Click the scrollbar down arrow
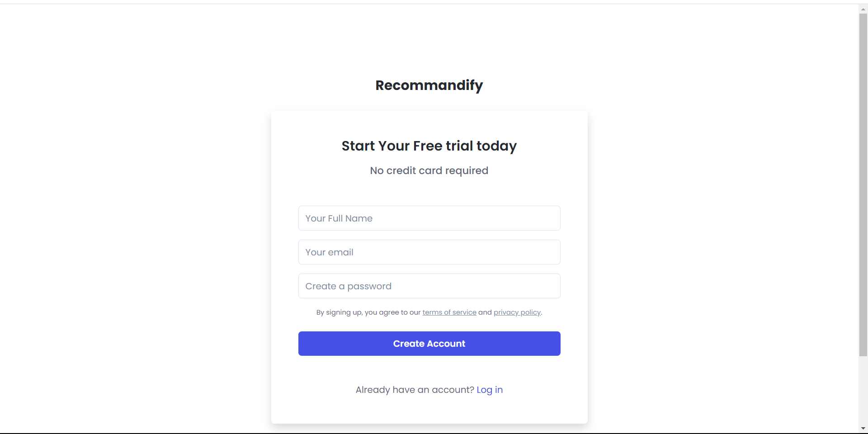 pyautogui.click(x=863, y=428)
